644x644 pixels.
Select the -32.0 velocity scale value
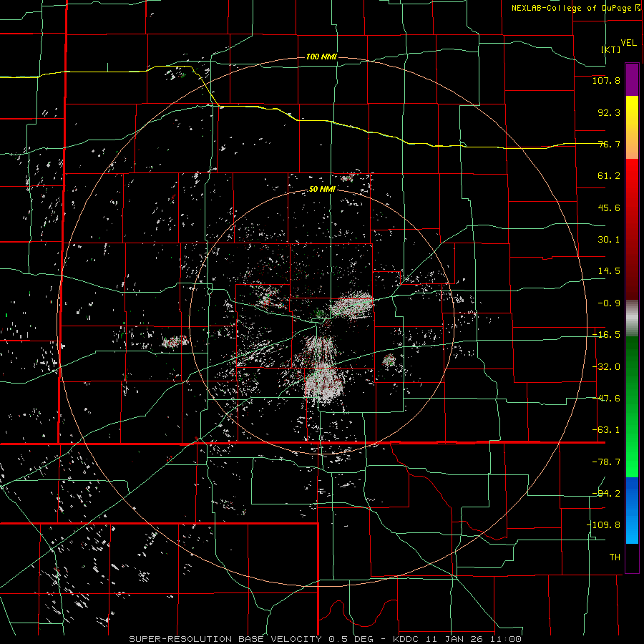click(606, 367)
